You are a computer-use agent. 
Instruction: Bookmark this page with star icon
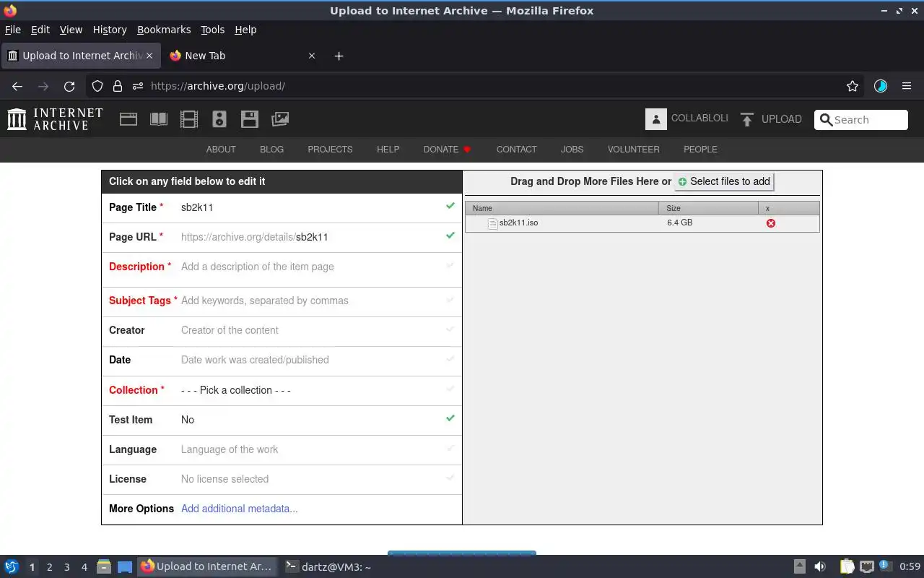pos(853,86)
